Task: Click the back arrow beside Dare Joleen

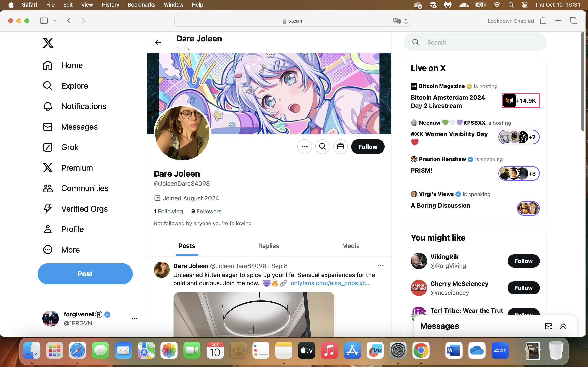Action: pos(158,42)
